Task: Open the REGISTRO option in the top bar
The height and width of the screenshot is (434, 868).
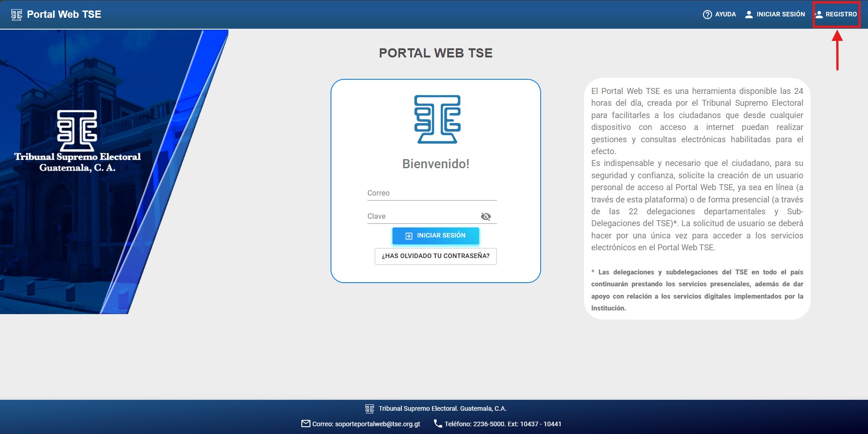Action: point(836,15)
